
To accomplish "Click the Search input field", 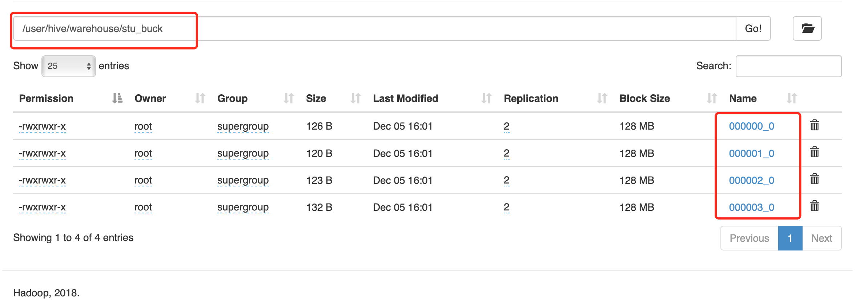I will point(788,66).
